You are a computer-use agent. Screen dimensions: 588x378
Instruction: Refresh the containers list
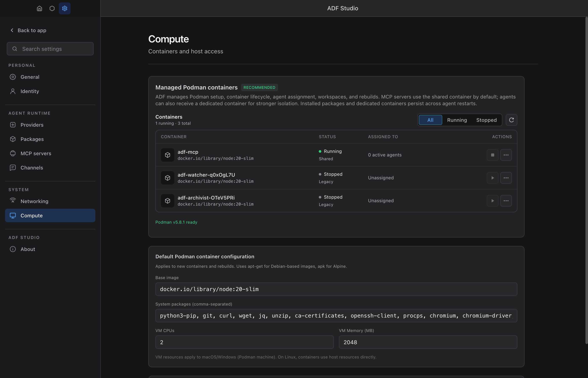click(x=511, y=120)
